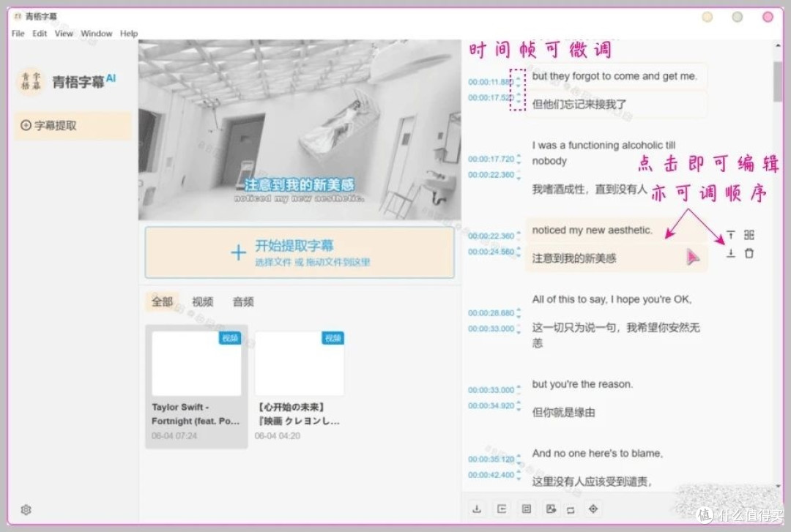Click the image-with-person icon in bottom toolbar

click(x=551, y=509)
